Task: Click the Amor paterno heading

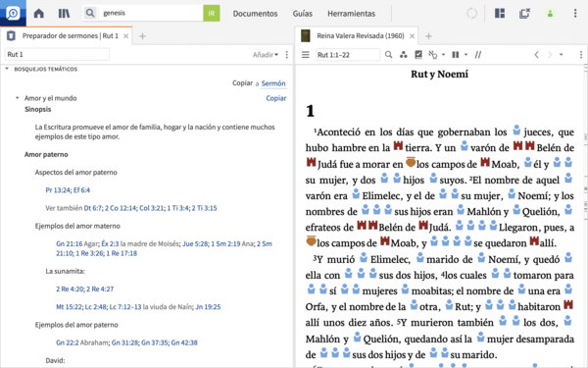Action: tap(46, 154)
